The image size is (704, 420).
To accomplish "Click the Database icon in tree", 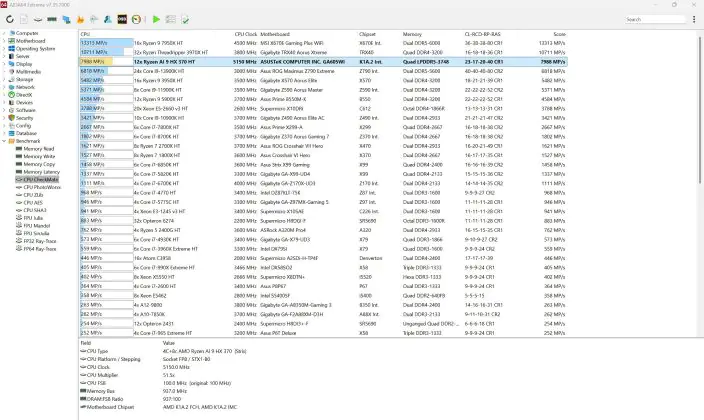I will coord(12,133).
